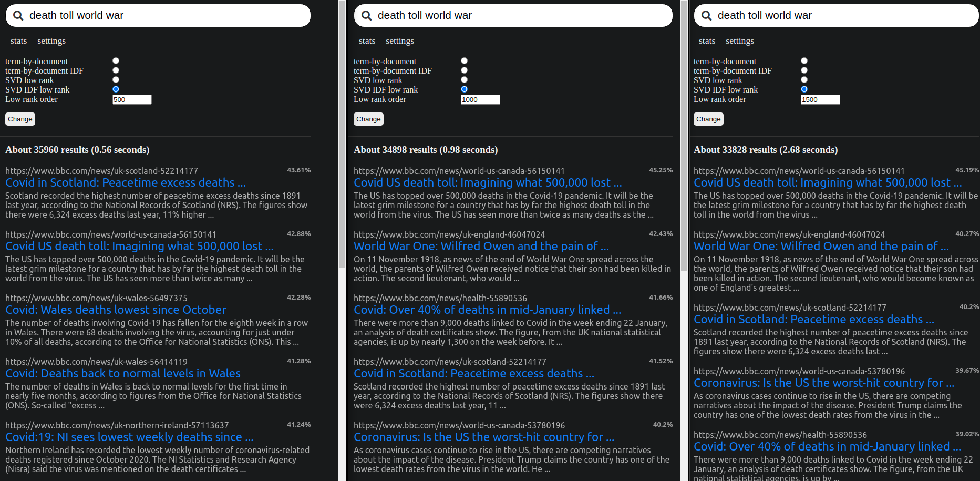Select SVD low rank radio in middle panel
The width and height of the screenshot is (980, 481).
click(464, 80)
